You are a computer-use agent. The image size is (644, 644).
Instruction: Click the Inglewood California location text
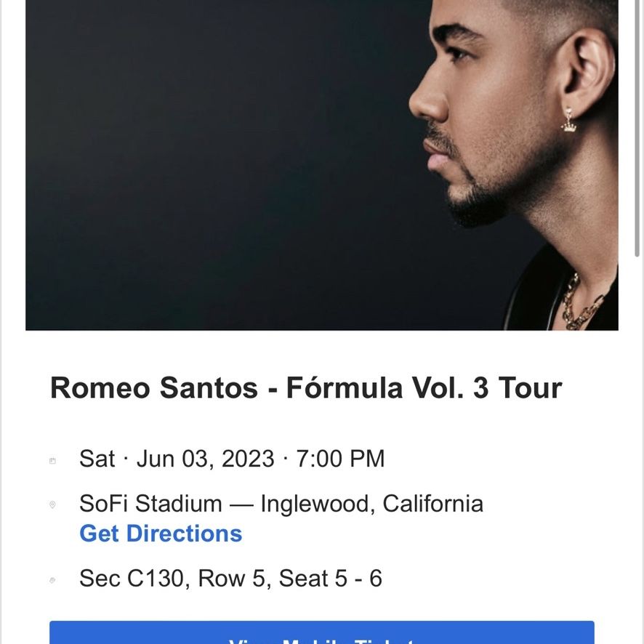[378, 502]
